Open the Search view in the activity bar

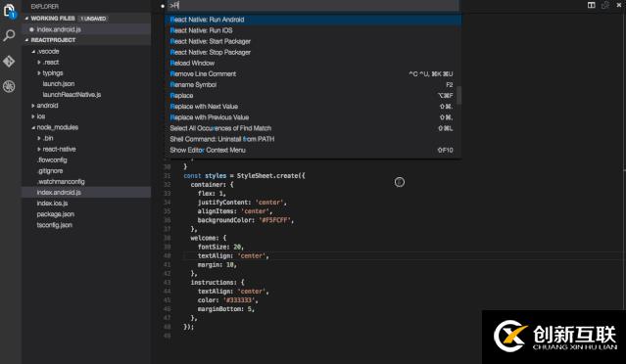[x=9, y=35]
